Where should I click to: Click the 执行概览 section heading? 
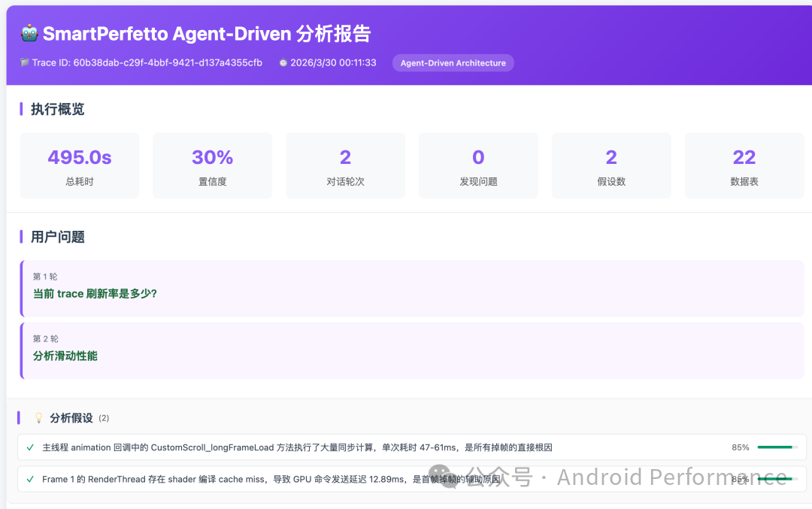[x=57, y=109]
